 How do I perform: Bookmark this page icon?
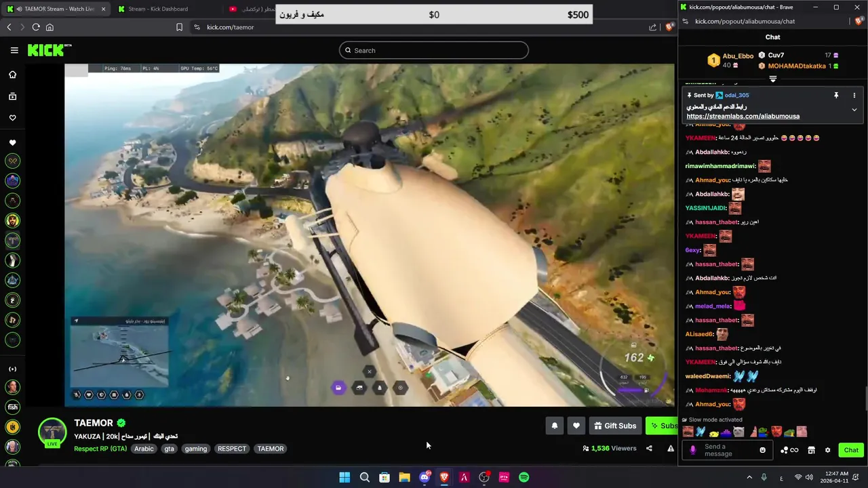coord(179,27)
